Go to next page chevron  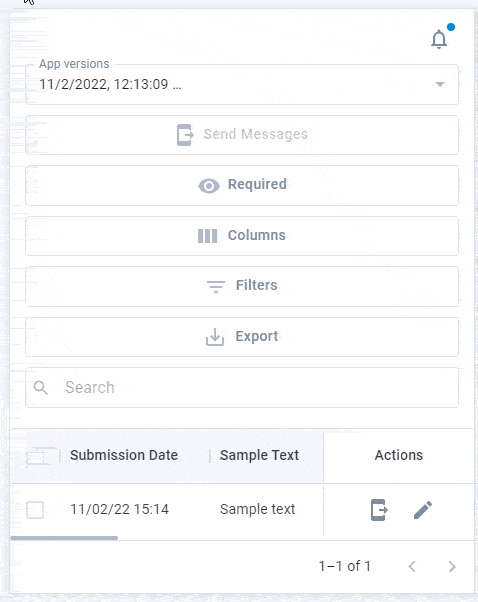pyautogui.click(x=452, y=566)
